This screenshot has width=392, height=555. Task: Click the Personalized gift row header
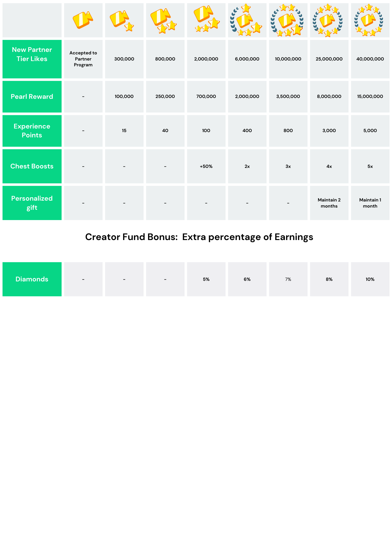pyautogui.click(x=32, y=203)
